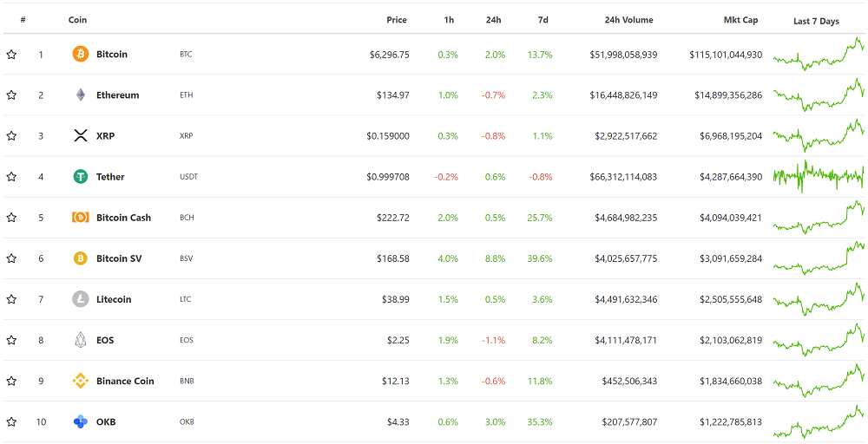
Task: Sort by the 7d column header
Action: click(x=543, y=20)
